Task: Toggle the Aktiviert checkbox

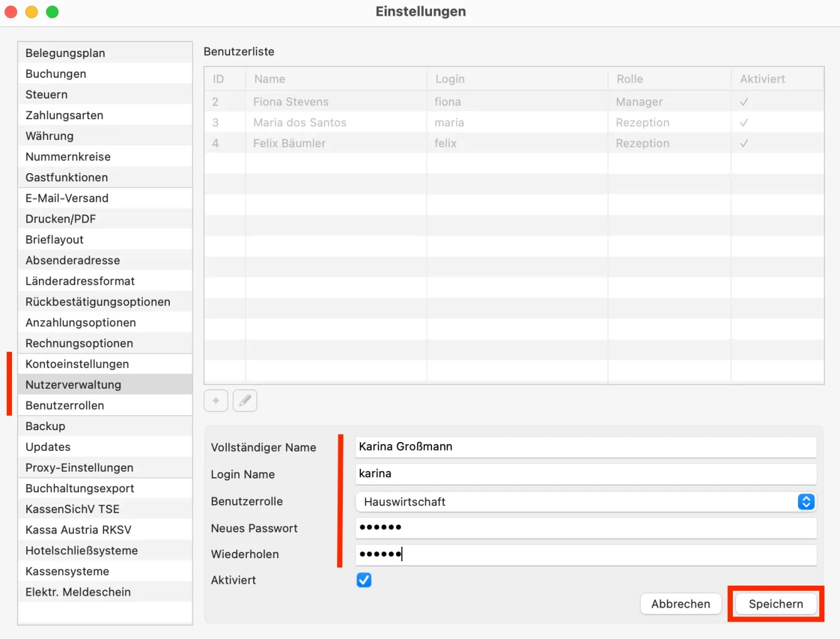Action: tap(364, 580)
